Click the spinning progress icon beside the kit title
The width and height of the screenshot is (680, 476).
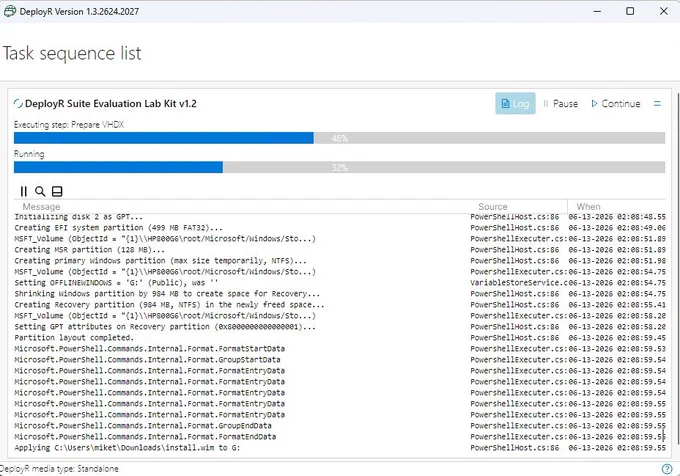click(x=18, y=104)
